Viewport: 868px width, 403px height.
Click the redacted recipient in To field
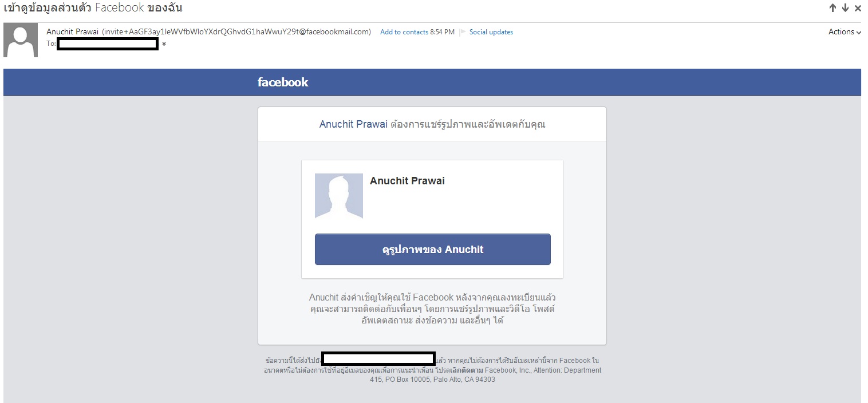(108, 44)
